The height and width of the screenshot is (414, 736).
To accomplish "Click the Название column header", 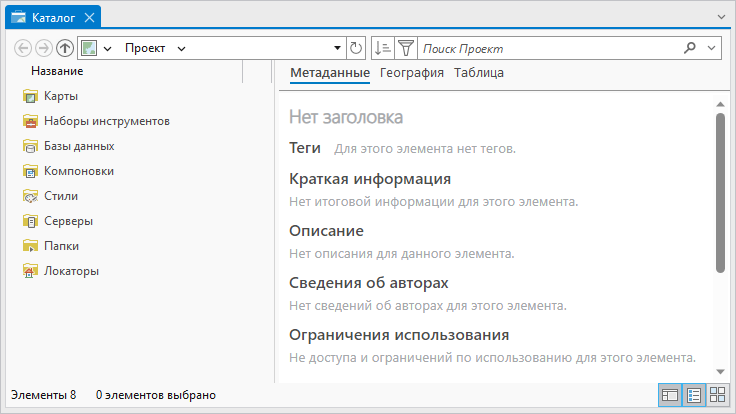I will (x=57, y=71).
